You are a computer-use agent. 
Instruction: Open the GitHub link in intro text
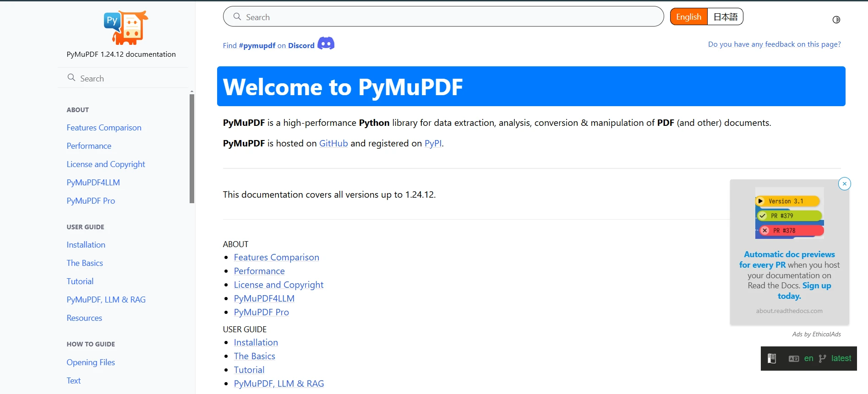pos(333,143)
